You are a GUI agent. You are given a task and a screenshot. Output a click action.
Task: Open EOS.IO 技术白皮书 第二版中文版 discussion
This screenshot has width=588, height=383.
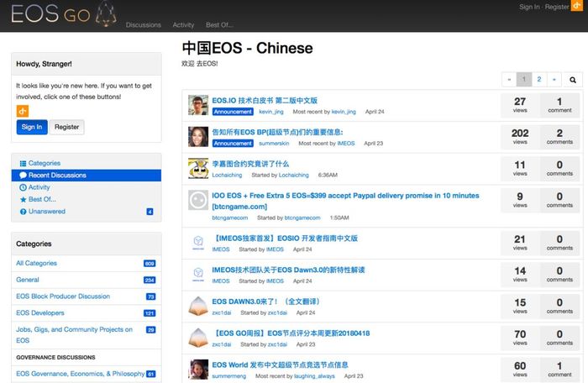[265, 101]
